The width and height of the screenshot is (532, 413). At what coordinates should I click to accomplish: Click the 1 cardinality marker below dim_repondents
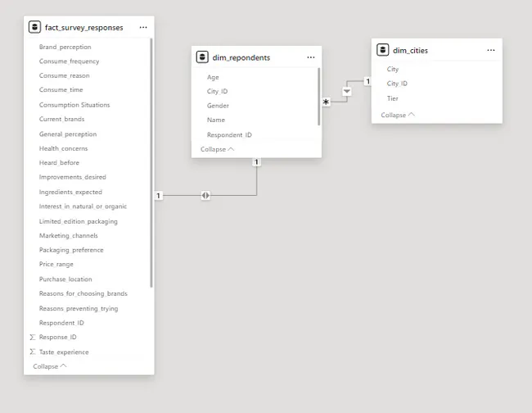tap(256, 162)
